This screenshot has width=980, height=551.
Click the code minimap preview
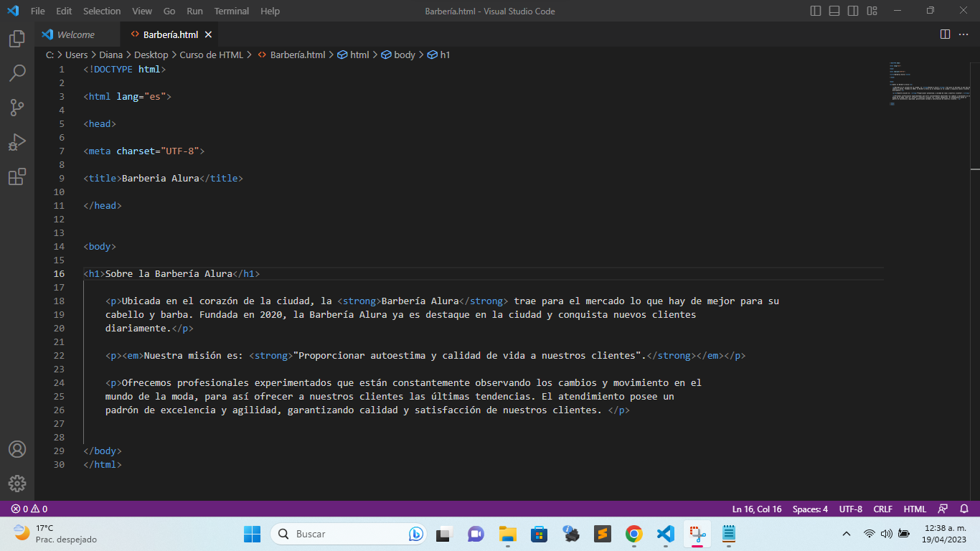pyautogui.click(x=931, y=83)
